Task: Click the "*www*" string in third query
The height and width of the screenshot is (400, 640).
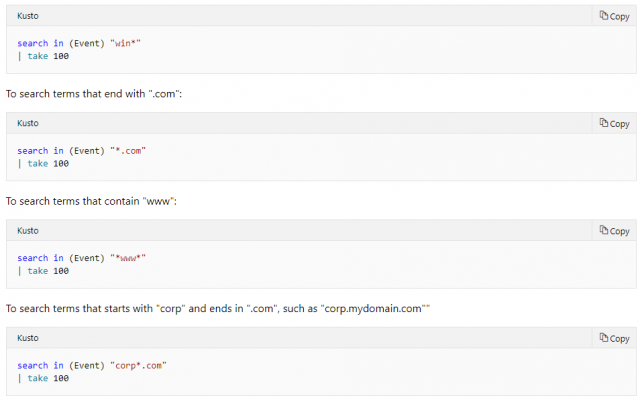Action: (128, 258)
